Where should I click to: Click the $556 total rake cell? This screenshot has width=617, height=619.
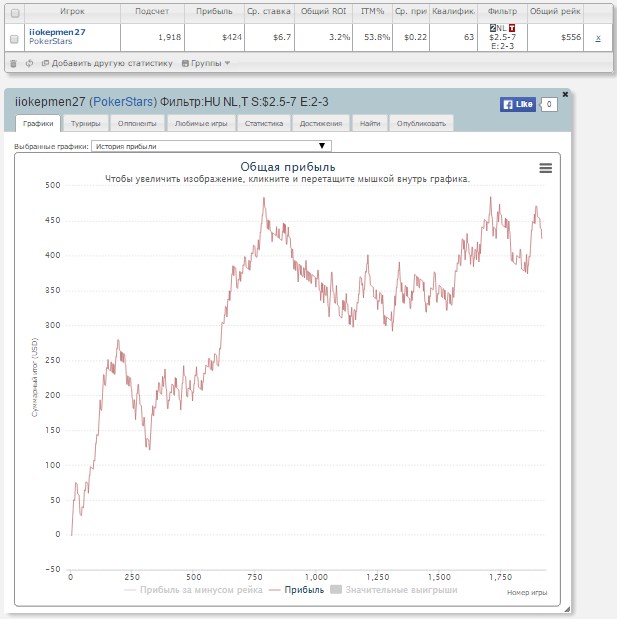(555, 37)
